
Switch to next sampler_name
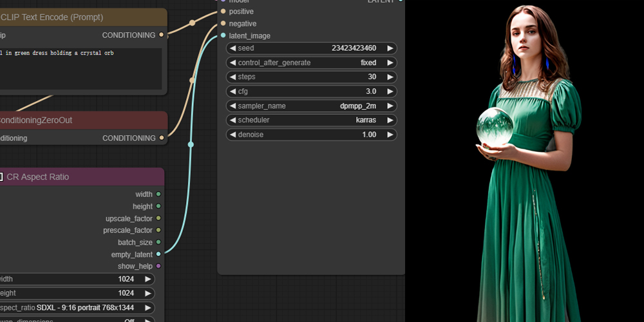coord(390,106)
